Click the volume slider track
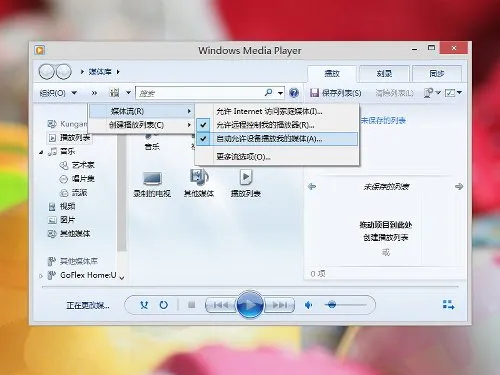The width and height of the screenshot is (500, 375). click(346, 305)
